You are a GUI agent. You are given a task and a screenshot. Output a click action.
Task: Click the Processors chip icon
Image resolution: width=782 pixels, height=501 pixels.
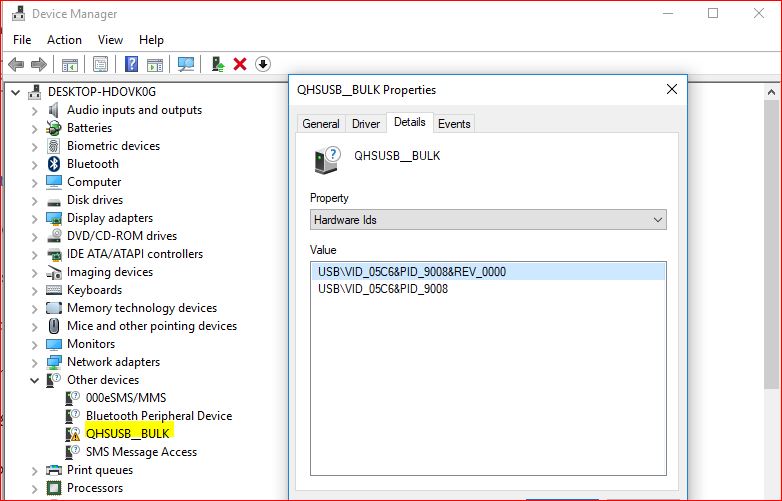click(x=54, y=488)
